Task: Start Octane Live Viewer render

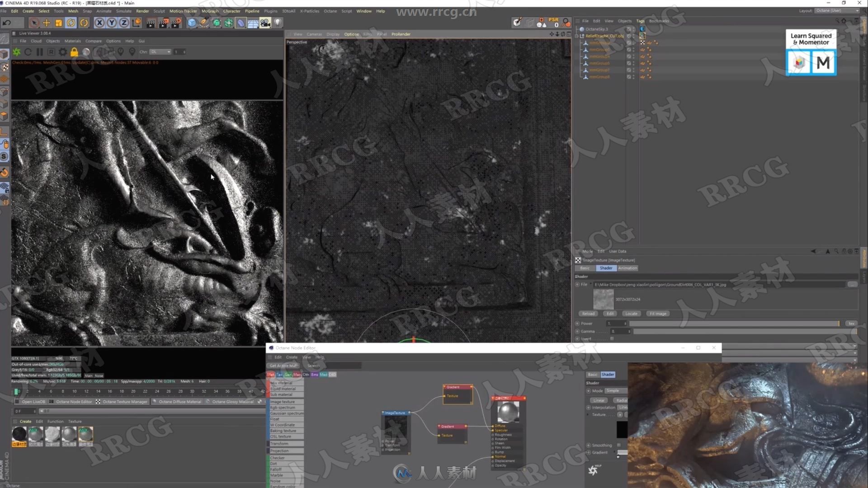Action: 17,52
